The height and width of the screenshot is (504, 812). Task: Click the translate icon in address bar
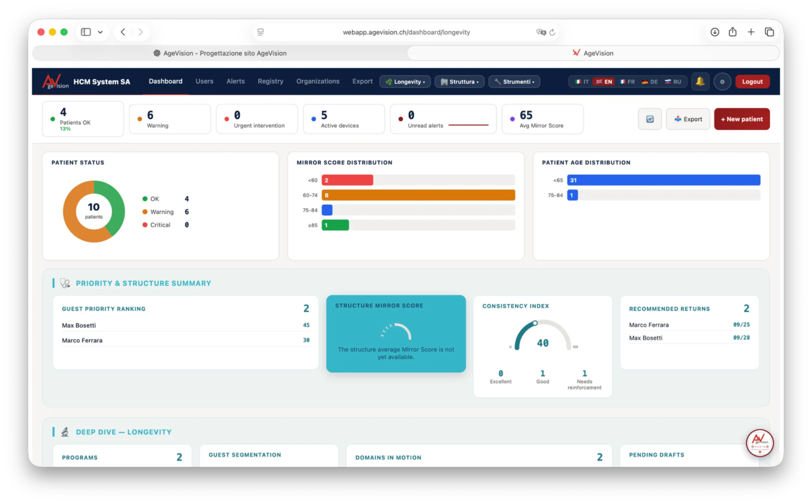(x=541, y=32)
